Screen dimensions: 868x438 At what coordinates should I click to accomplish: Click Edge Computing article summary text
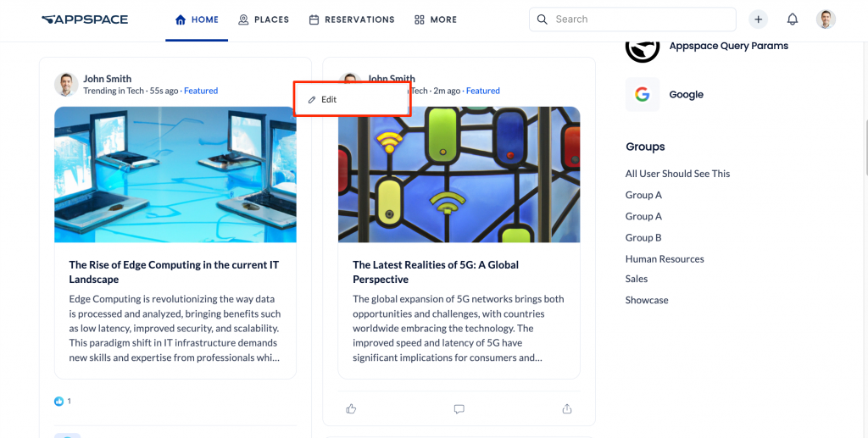(175, 329)
